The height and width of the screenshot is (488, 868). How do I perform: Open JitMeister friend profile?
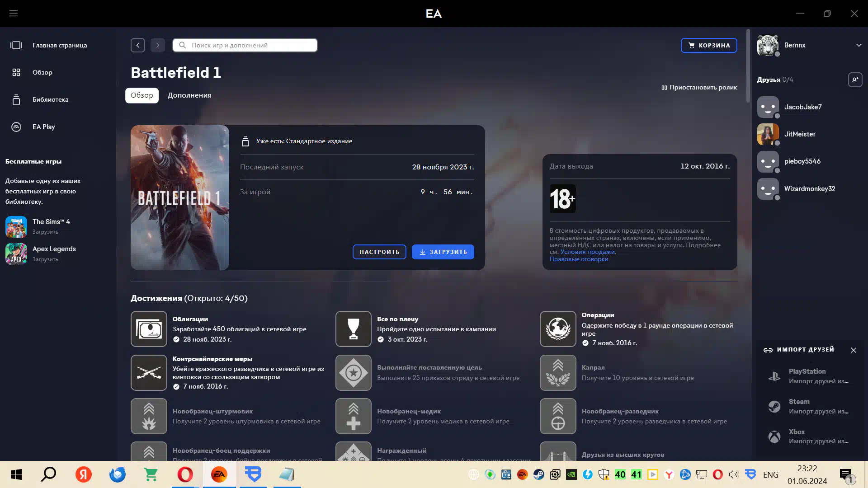(x=800, y=134)
